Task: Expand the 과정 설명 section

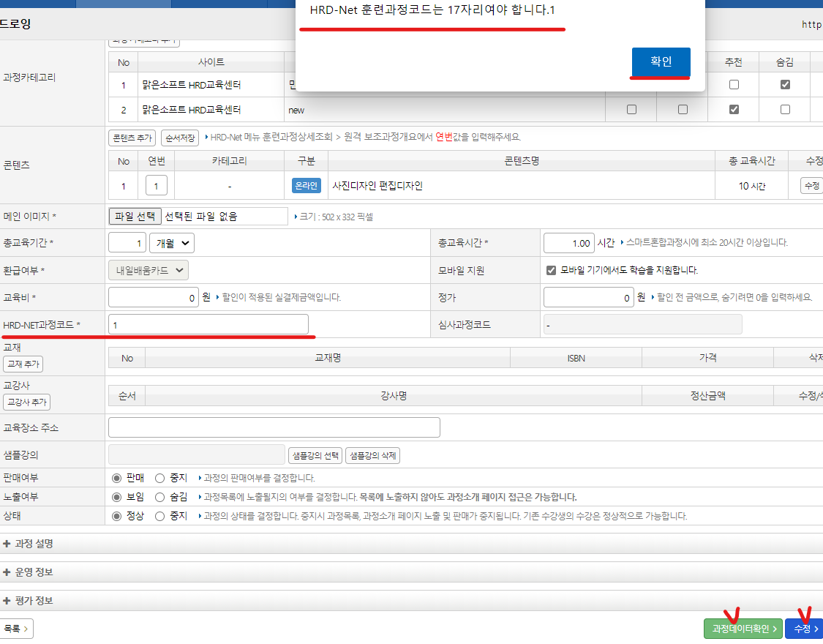Action: pyautogui.click(x=29, y=544)
